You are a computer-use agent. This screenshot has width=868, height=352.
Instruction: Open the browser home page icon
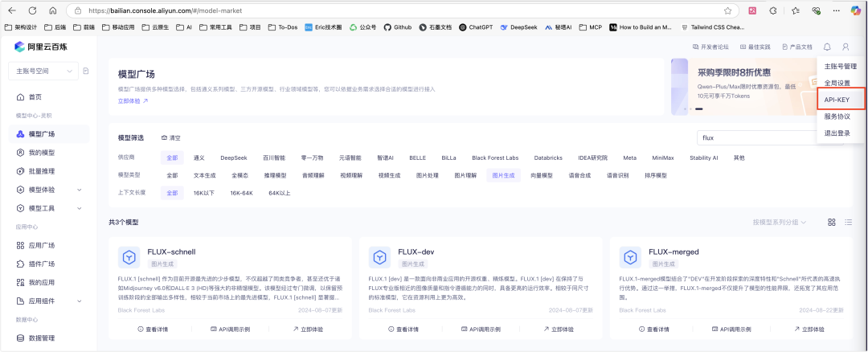pyautogui.click(x=52, y=10)
